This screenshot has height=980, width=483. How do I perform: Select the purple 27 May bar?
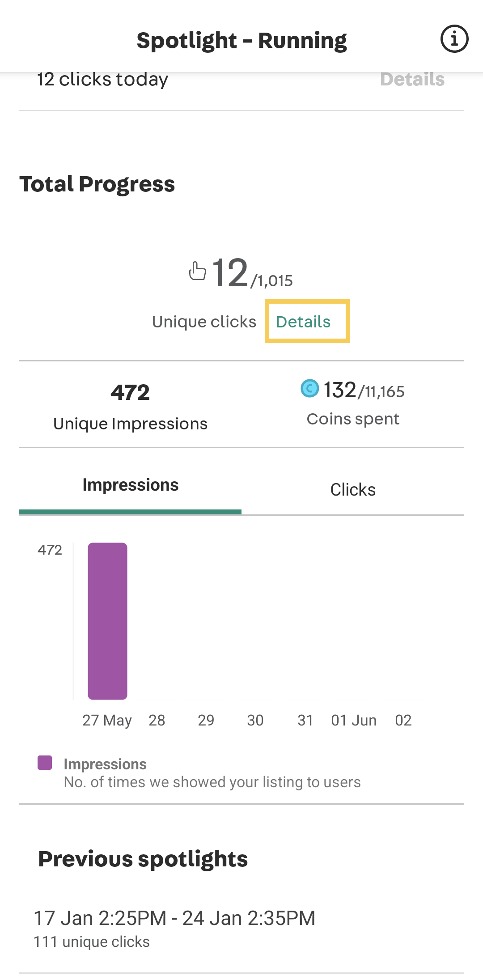coord(107,621)
